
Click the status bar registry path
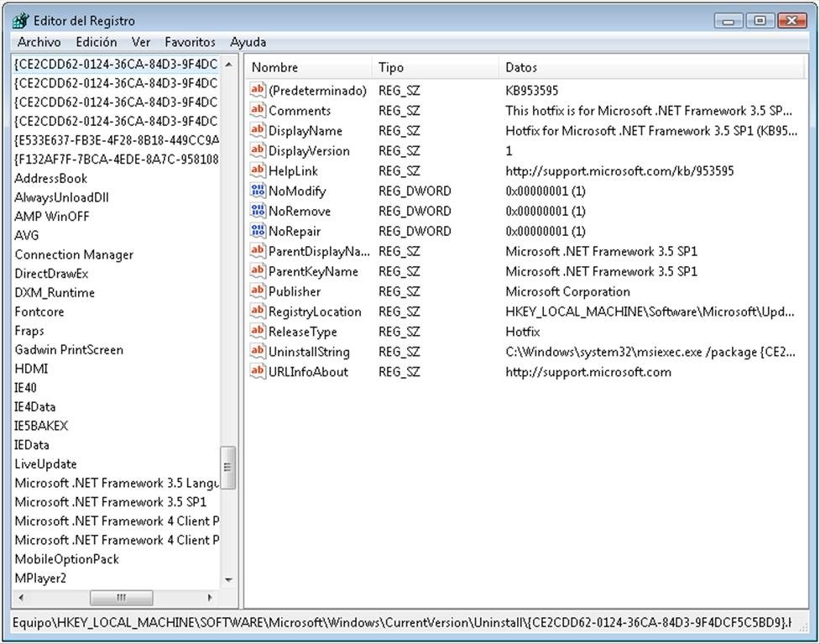(x=402, y=622)
